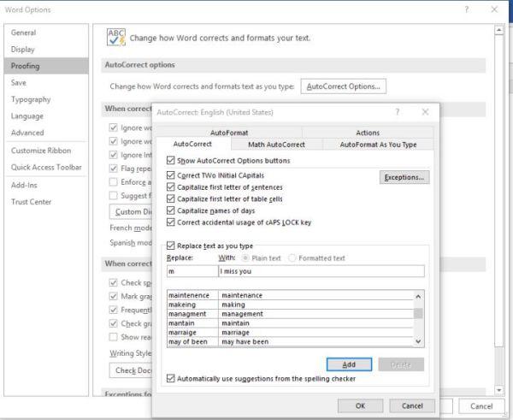This screenshot has height=420, width=513.
Task: Uncheck Capitalize names of days
Action: (x=172, y=210)
